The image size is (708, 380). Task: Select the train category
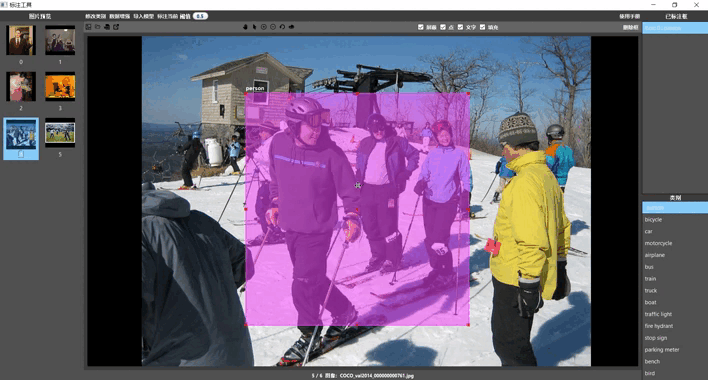(675, 279)
